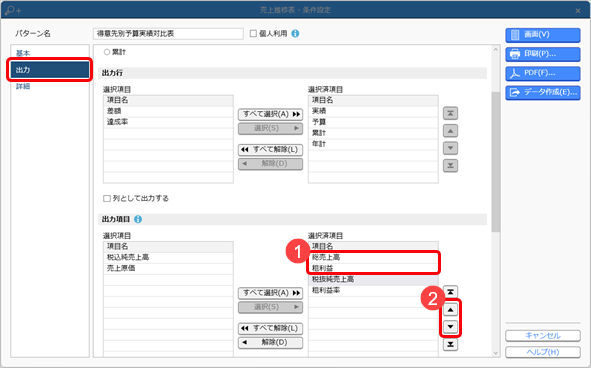Click info icon next to 個人利用
Viewport: 591px width, 368px height.
296,34
